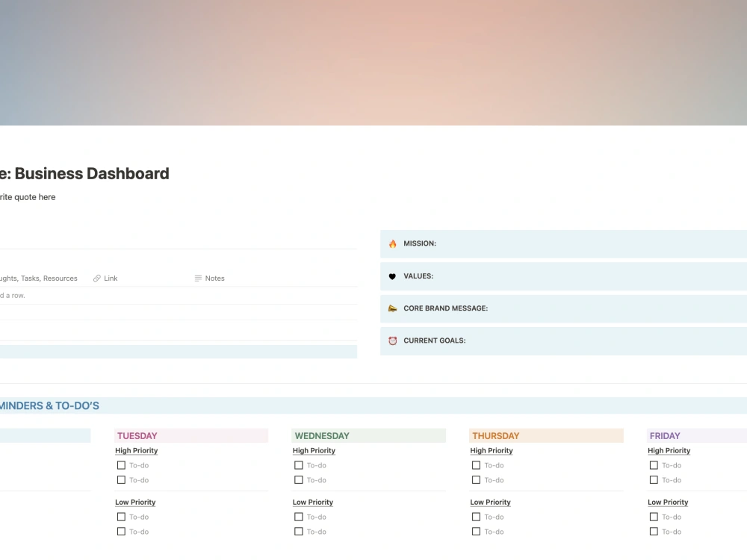Click Add a row in the table

click(x=13, y=295)
